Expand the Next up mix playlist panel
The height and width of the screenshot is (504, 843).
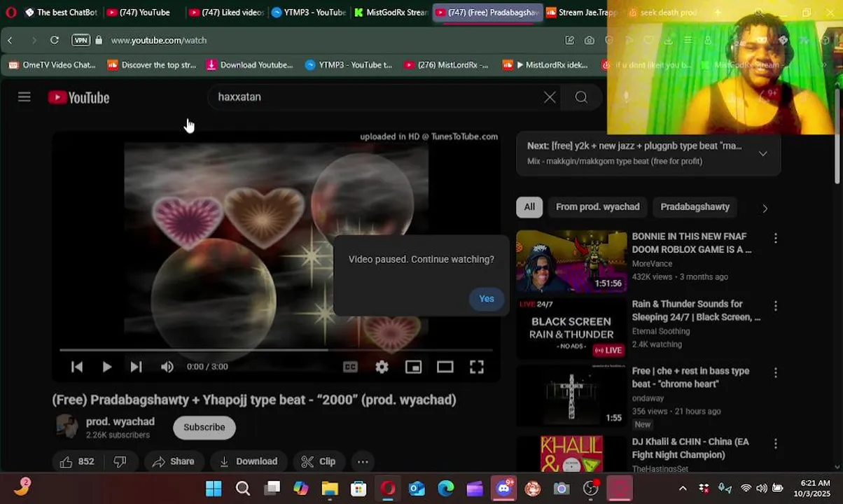pos(763,153)
